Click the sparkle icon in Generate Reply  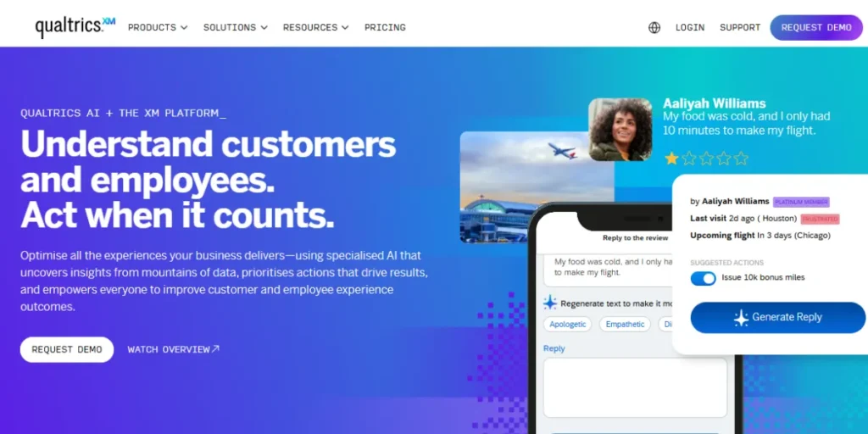(x=741, y=317)
